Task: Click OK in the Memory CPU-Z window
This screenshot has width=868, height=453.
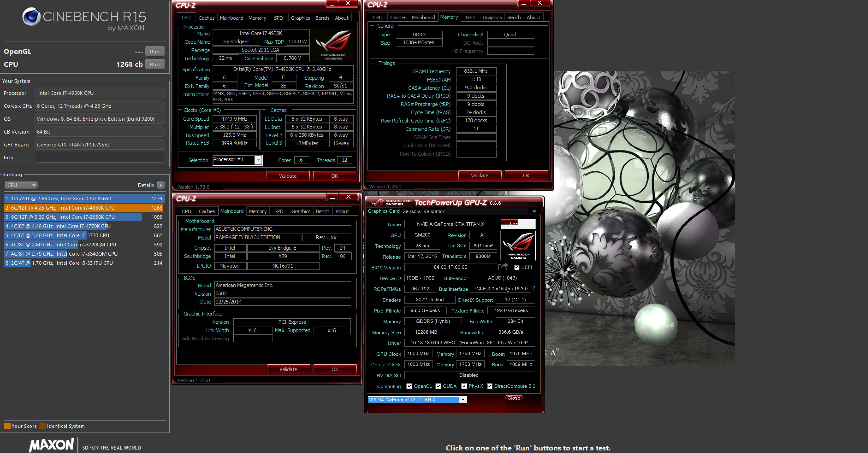Action: point(526,176)
